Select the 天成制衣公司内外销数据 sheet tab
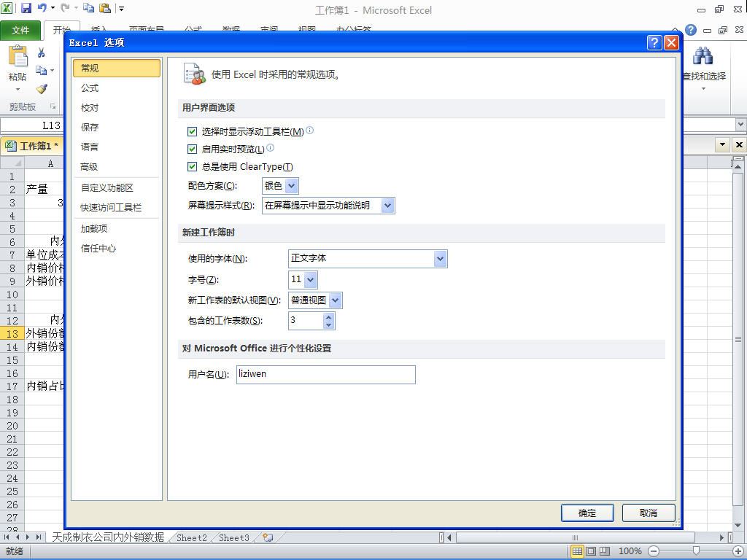747x560 pixels. point(108,537)
